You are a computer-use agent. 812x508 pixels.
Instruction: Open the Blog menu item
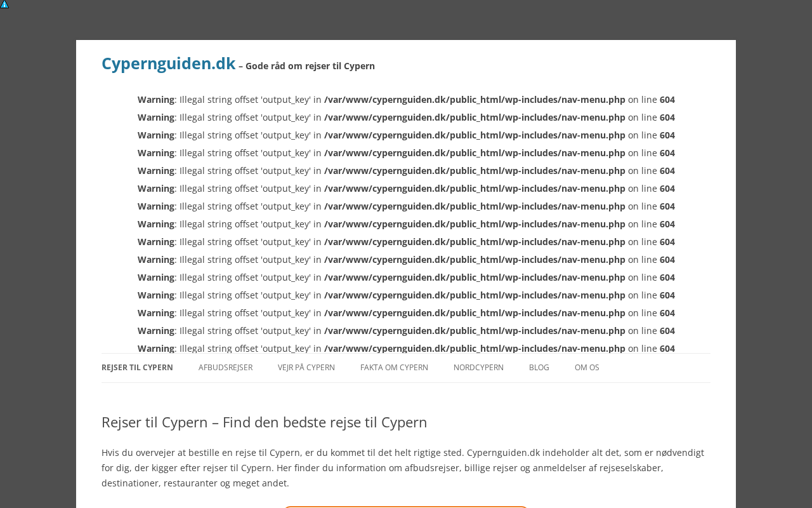539,368
